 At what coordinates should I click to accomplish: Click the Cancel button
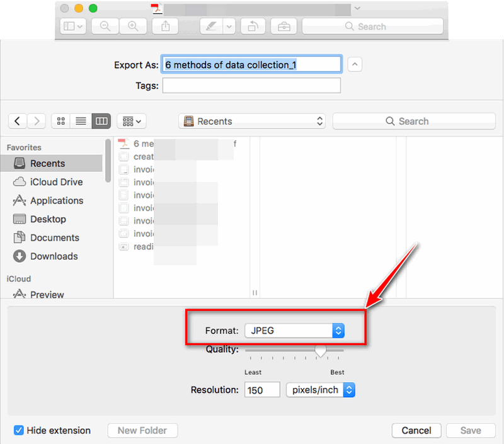416,430
